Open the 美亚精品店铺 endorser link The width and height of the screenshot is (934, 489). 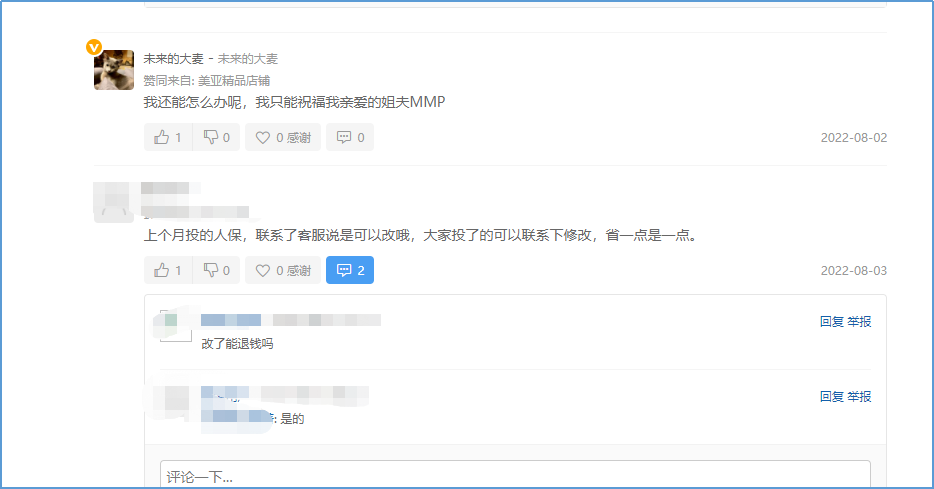[233, 80]
